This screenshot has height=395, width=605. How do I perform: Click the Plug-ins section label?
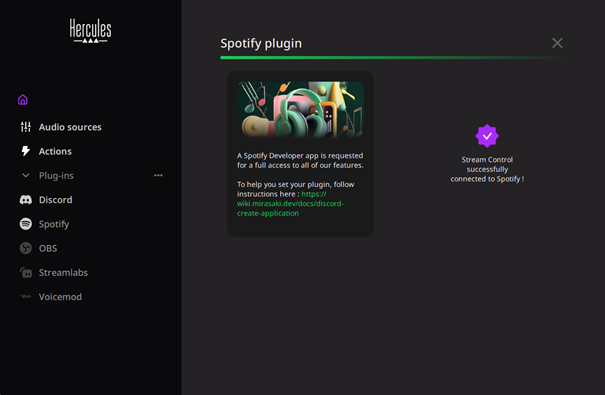click(x=56, y=176)
